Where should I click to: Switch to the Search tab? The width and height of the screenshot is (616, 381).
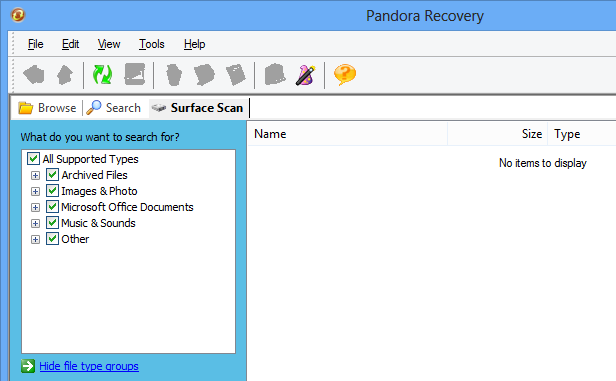click(114, 108)
